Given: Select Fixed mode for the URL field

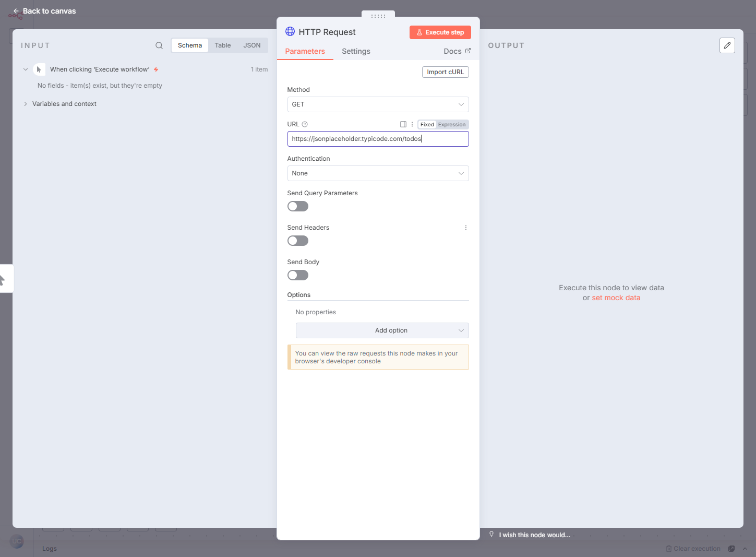Looking at the screenshot, I should point(427,124).
